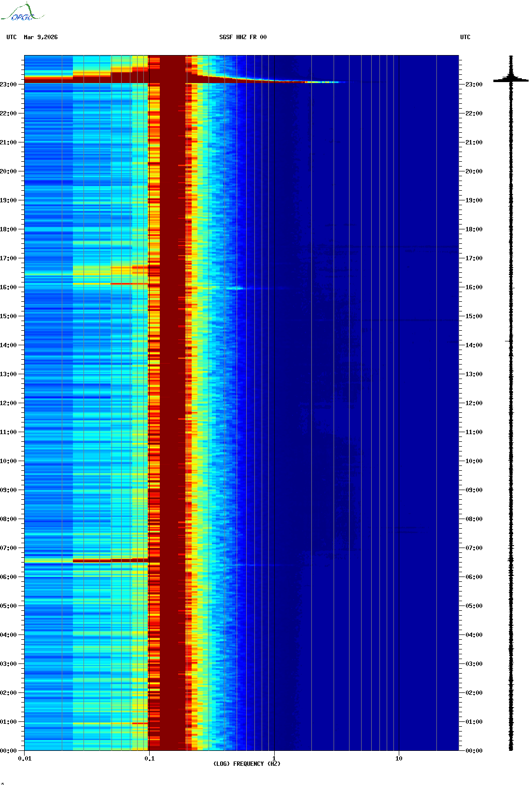Click the right axis 12:00 time label

click(x=474, y=403)
